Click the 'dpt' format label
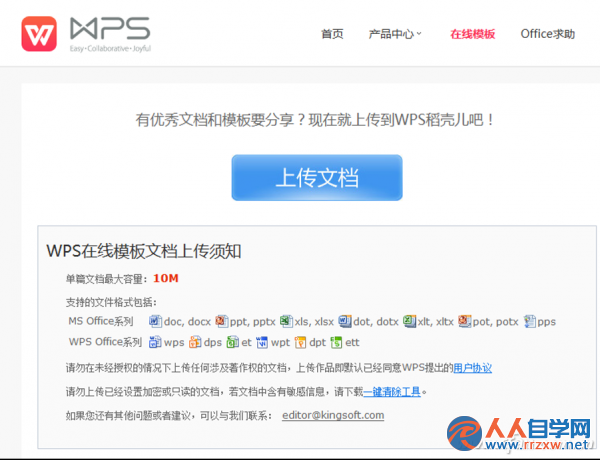Image resolution: width=600 pixels, height=460 pixels. pos(318,343)
